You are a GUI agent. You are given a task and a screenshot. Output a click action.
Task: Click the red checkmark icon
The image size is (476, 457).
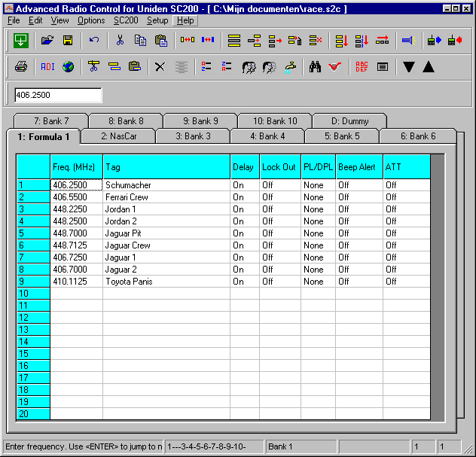pos(334,66)
